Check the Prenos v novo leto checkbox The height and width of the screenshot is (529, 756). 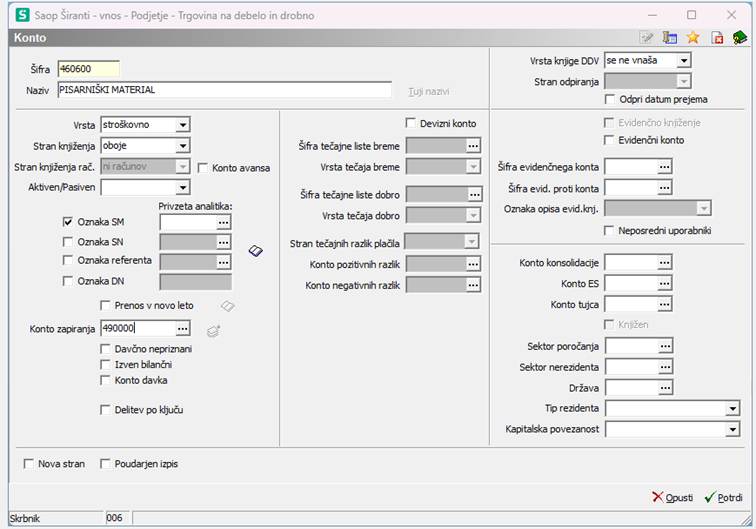pos(105,305)
